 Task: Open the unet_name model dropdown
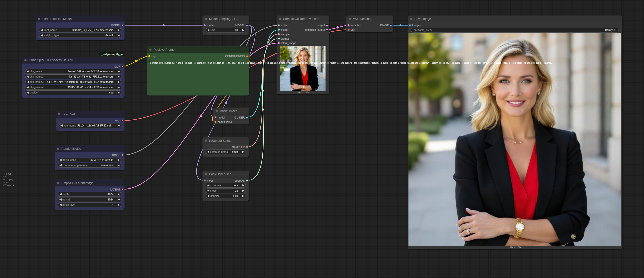pyautogui.click(x=80, y=30)
